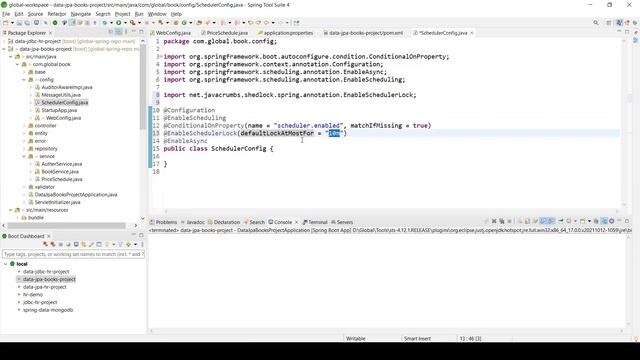Click Remove All Terminated Launches console icon
Screen dimensions: 640x360
tap(502, 221)
